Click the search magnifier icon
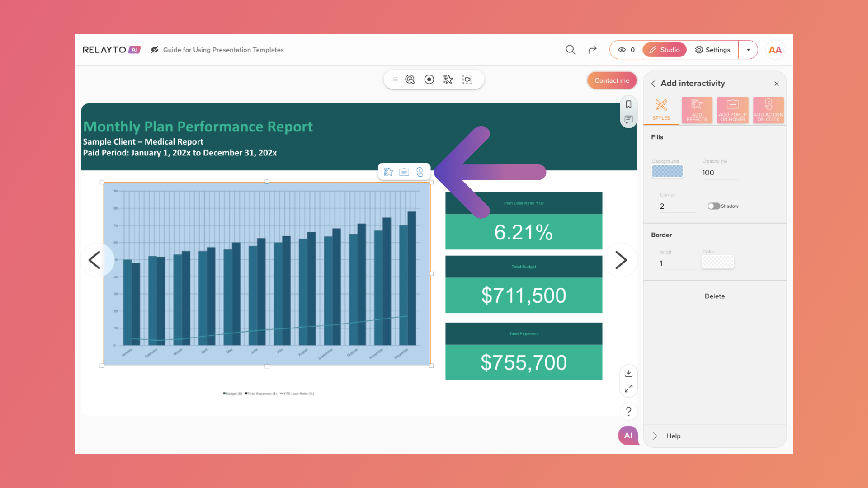The image size is (868, 488). [x=570, y=50]
